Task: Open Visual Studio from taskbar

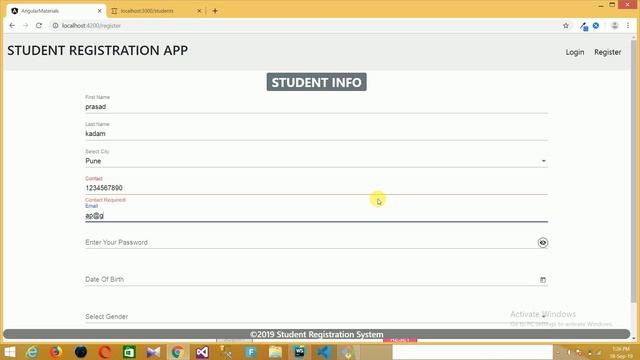Action: pos(202,352)
